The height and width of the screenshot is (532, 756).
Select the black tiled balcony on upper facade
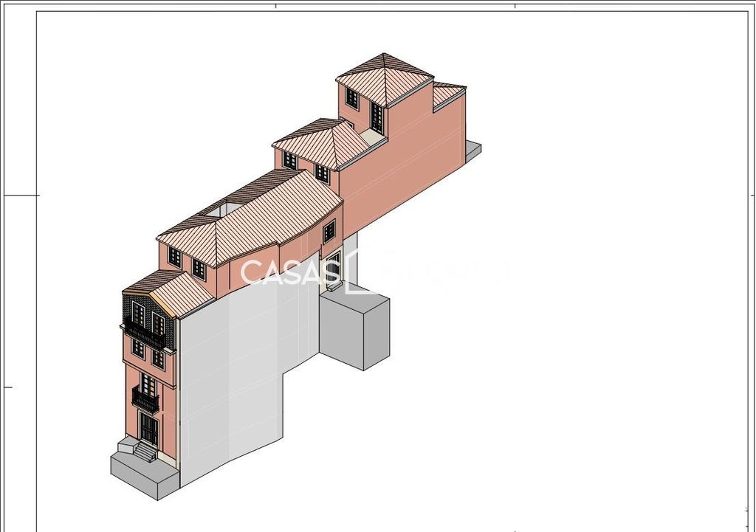(146, 334)
